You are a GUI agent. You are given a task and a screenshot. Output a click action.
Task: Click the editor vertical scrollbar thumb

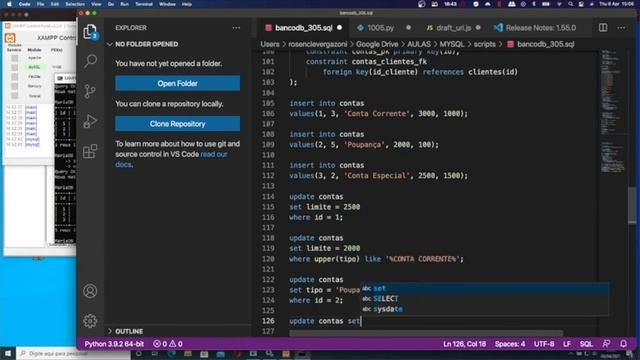(x=632, y=204)
